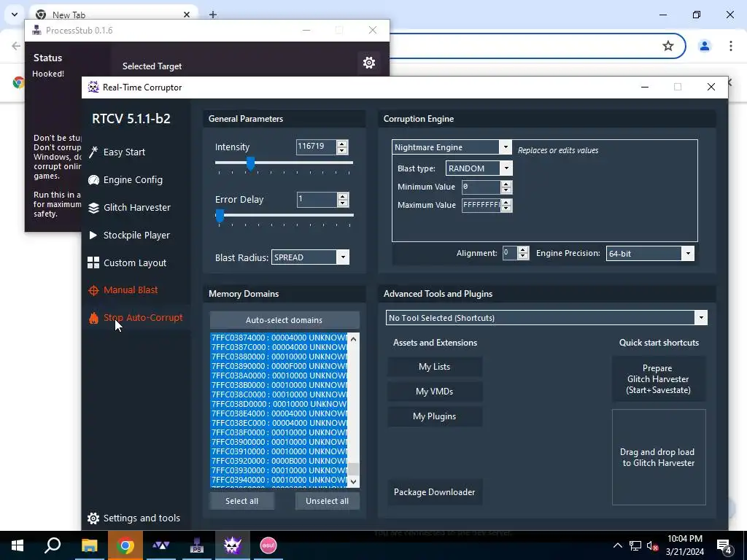747x560 pixels.
Task: Click the Glitch Harvester layers icon
Action: click(93, 208)
